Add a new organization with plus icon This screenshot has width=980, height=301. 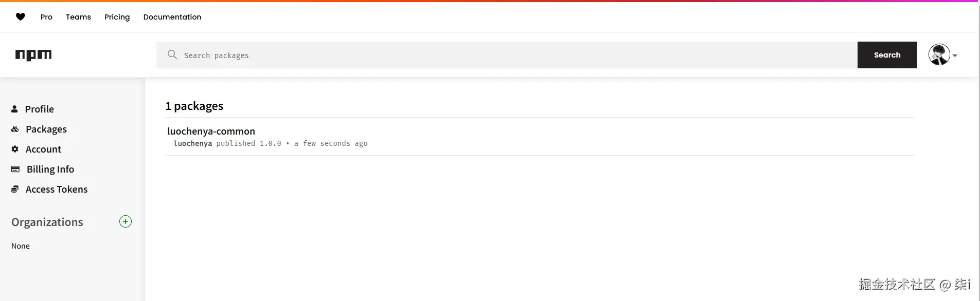pos(126,221)
